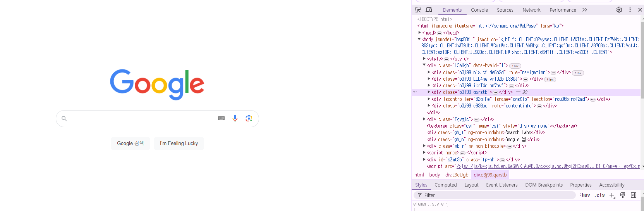Click the Google 검색 button
644x211 pixels.
[130, 143]
